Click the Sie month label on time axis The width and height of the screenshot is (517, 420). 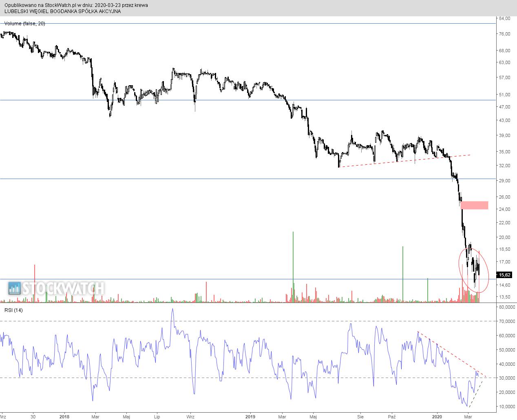tap(360, 417)
